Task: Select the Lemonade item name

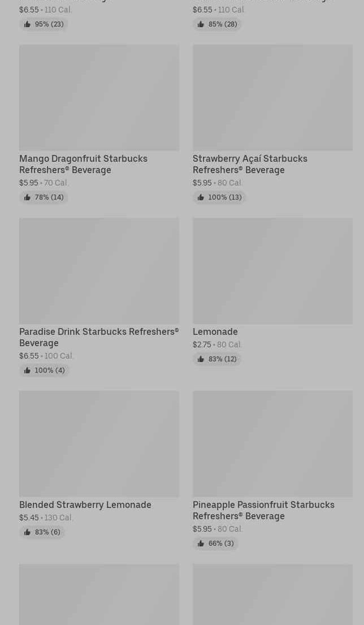Action: [215, 331]
